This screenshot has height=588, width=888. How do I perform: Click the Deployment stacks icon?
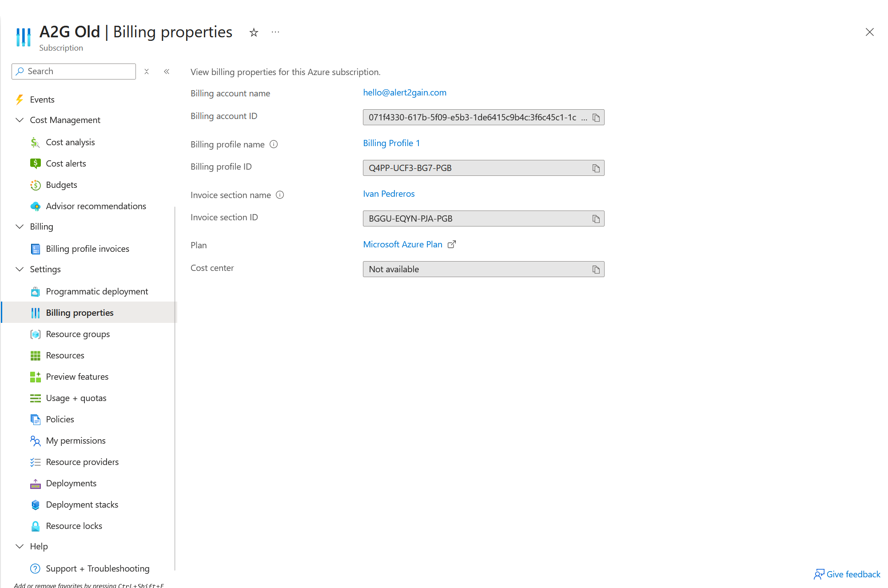[36, 505]
